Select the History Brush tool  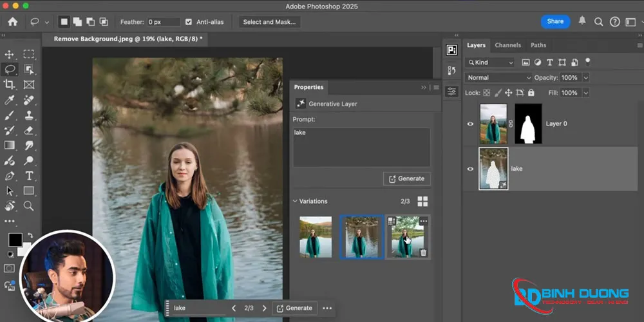[x=9, y=131]
